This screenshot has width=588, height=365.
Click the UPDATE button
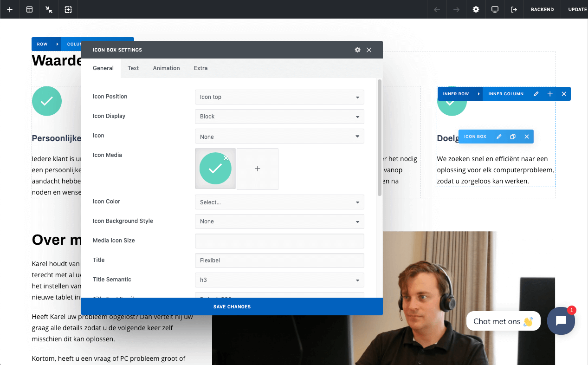(577, 9)
